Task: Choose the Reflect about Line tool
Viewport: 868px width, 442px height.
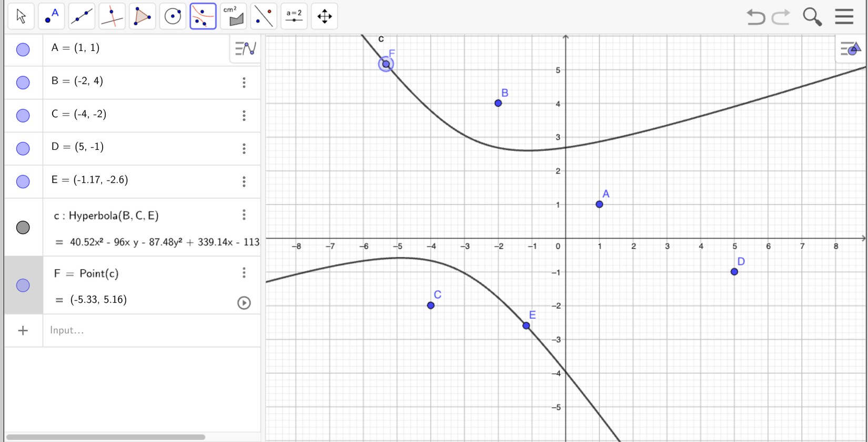Action: point(264,16)
